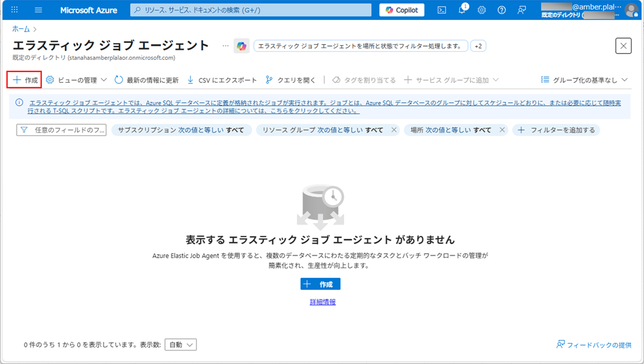Click the Copilot button
The height and width of the screenshot is (364, 644).
[x=402, y=10]
